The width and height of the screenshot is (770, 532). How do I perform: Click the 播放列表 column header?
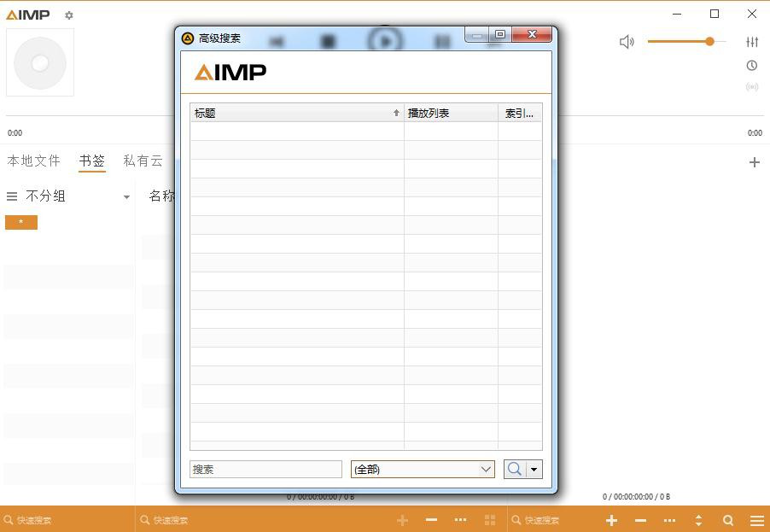click(451, 113)
